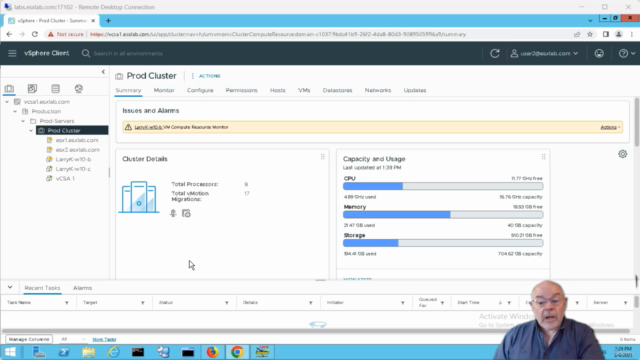Filter the Initiator column
Image resolution: width=640 pixels, height=360 pixels.
[x=402, y=303]
